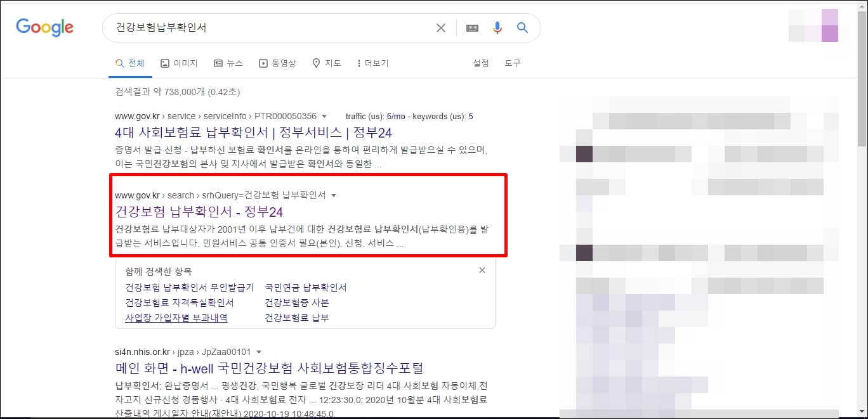The image size is (868, 419).
Task: Click the www.gov.kr service breadcrumb URL
Action: (216, 117)
